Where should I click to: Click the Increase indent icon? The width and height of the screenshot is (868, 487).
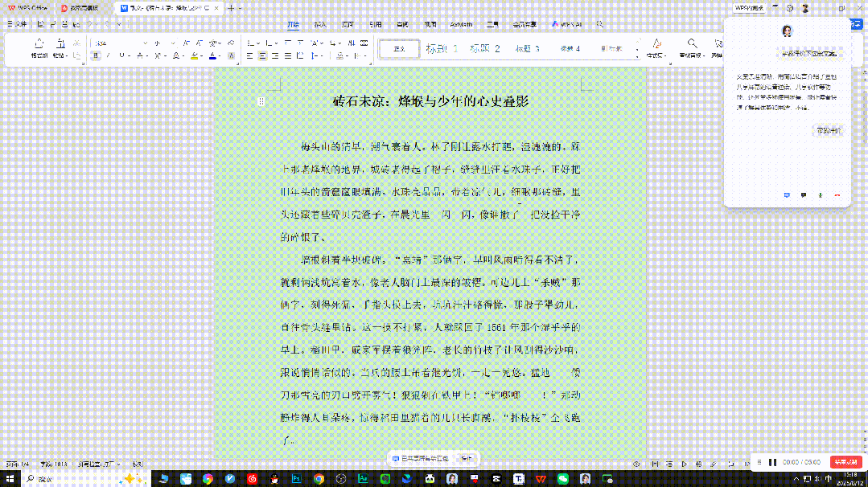(x=301, y=43)
